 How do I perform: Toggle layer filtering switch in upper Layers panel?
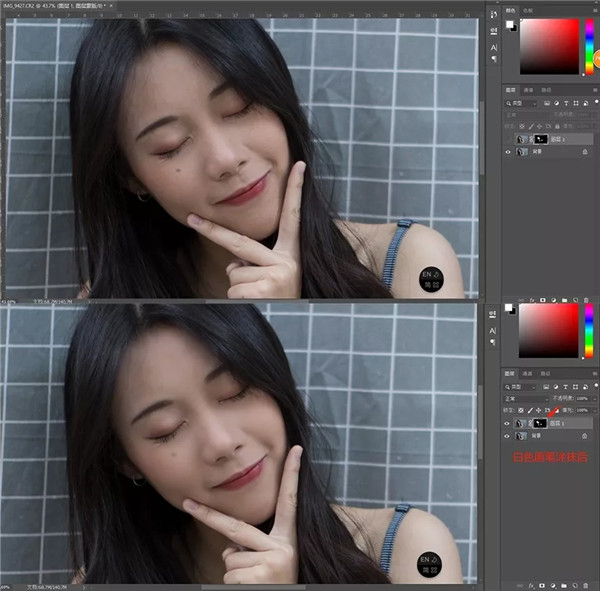[596, 102]
